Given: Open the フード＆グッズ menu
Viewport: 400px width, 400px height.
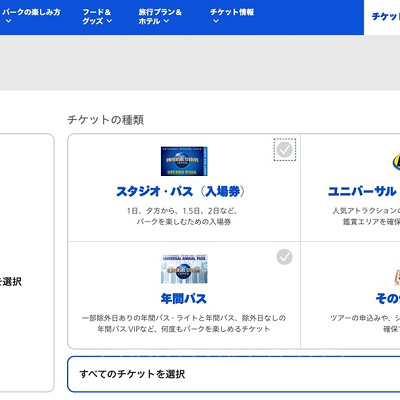Looking at the screenshot, I should (x=97, y=16).
